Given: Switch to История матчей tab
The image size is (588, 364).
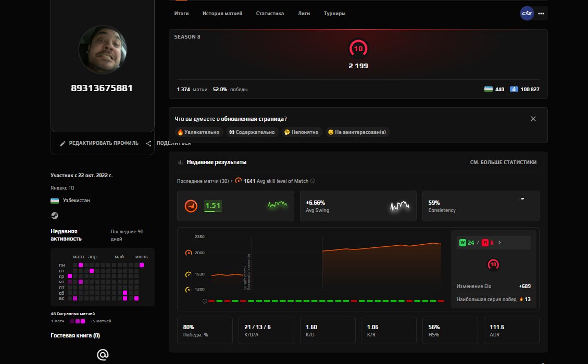Looking at the screenshot, I should 222,14.
